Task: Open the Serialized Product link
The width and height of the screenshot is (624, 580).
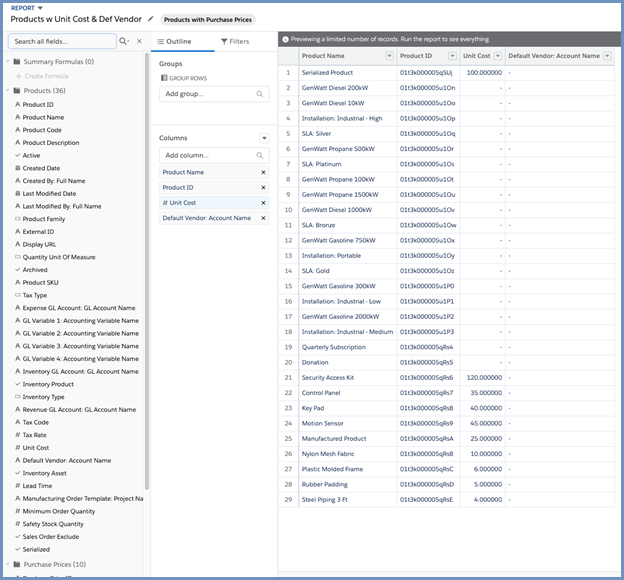Action: pyautogui.click(x=327, y=72)
